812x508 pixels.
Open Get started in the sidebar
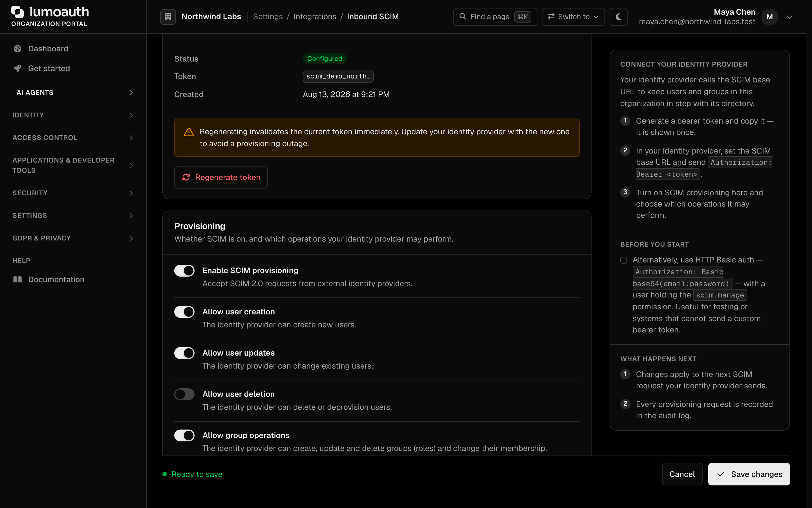(73, 68)
